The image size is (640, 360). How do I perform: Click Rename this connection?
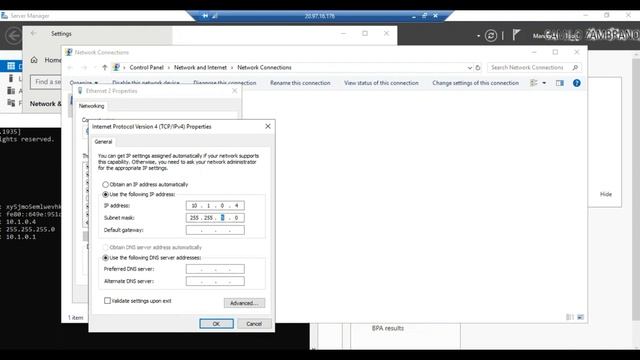[x=300, y=83]
